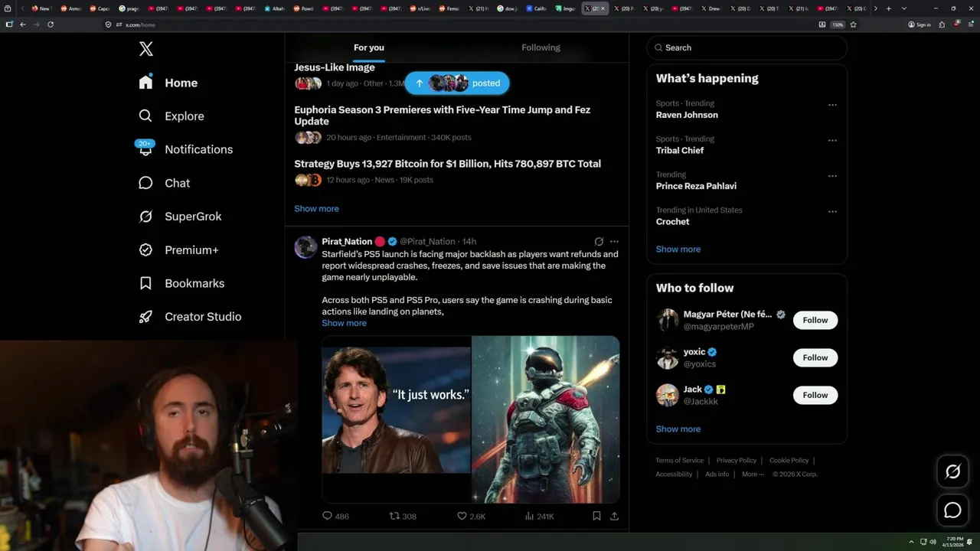
Task: Open the browser tab list dropdown
Action: click(904, 8)
